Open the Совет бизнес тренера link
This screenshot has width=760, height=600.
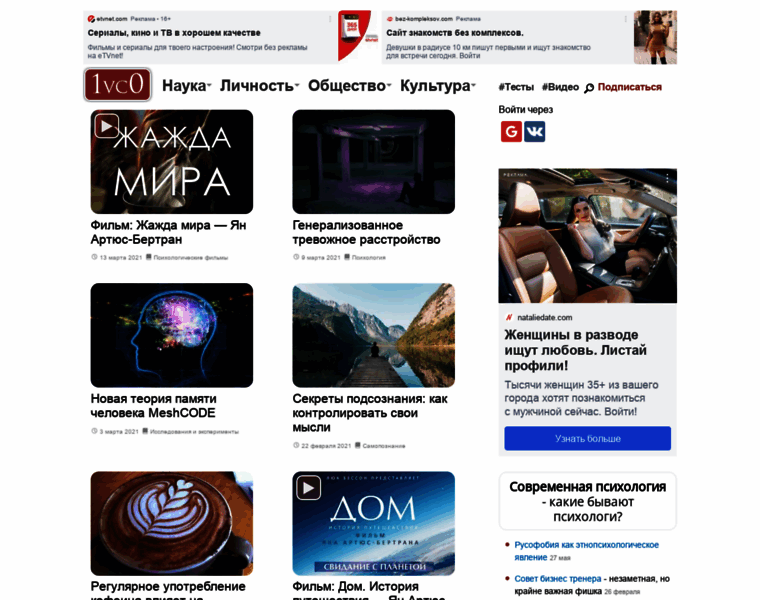[x=557, y=579]
